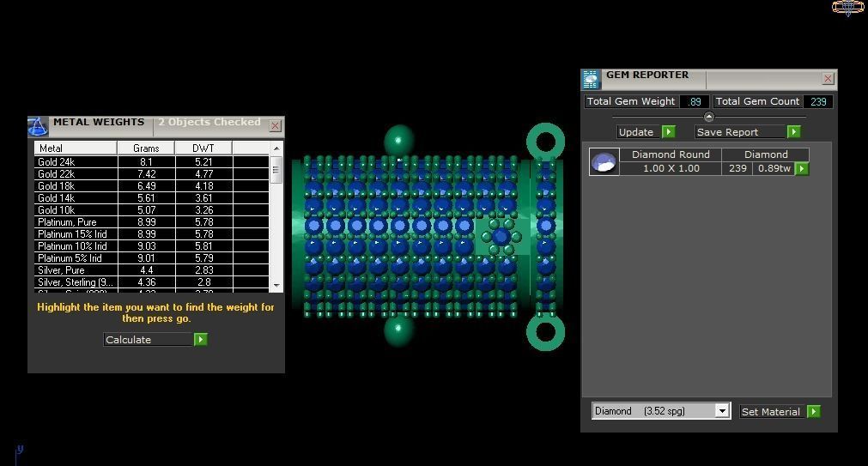The width and height of the screenshot is (868, 466).
Task: Click the DWT column header
Action: (203, 148)
